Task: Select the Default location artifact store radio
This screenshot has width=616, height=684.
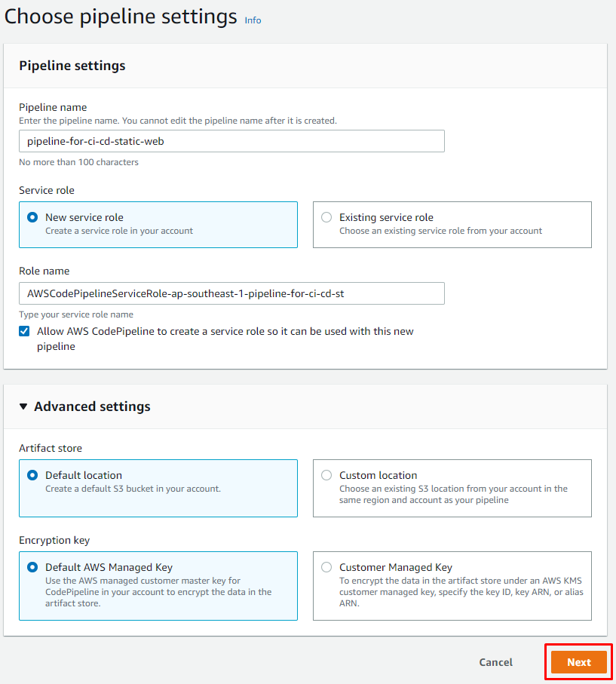Action: [x=32, y=475]
